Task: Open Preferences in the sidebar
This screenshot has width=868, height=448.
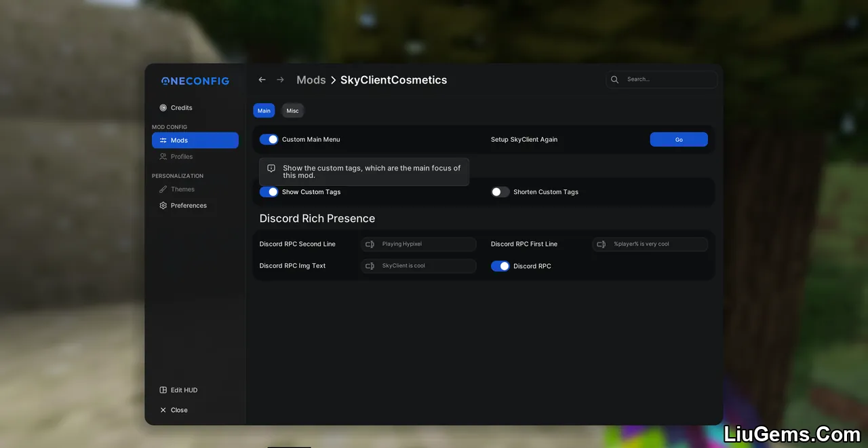Action: tap(195, 206)
